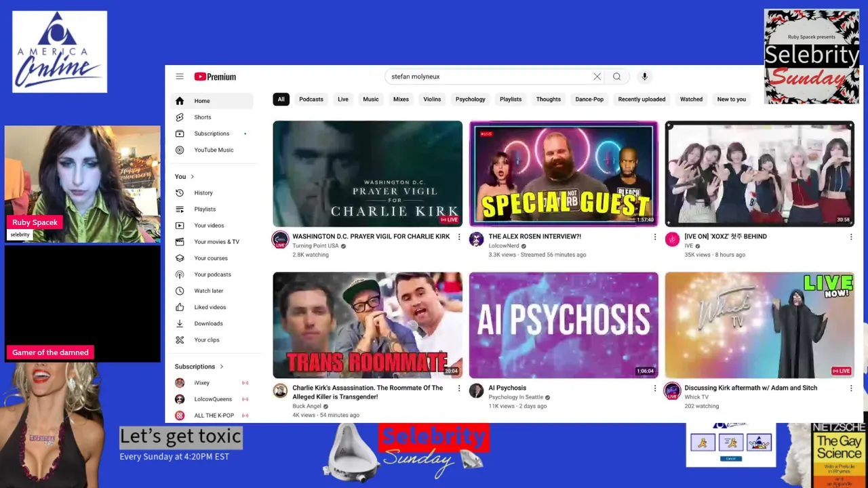Open Turning Point USA channel avatar
Viewport: 868px width, 488px height.
click(280, 239)
